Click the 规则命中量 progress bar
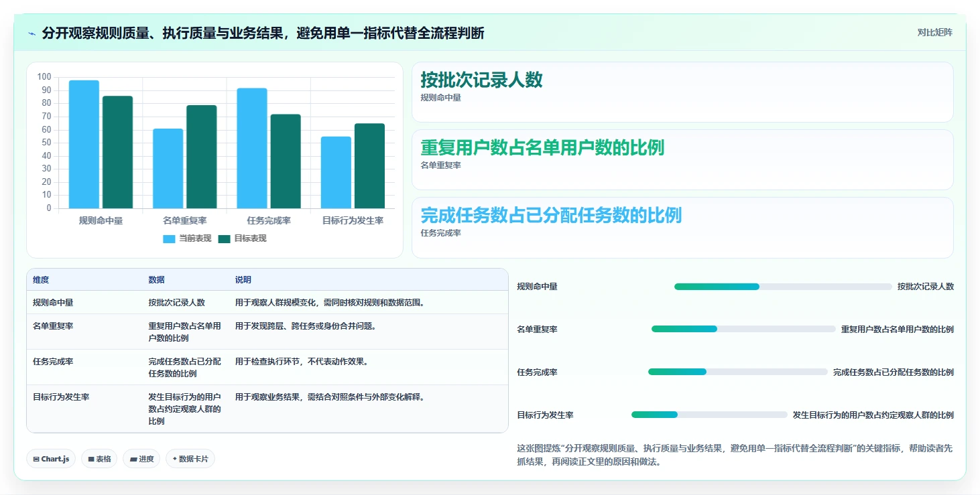 click(x=783, y=287)
